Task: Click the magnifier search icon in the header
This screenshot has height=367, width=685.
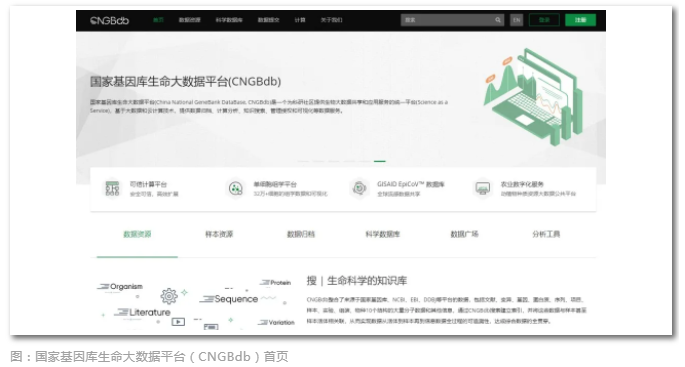Action: click(x=498, y=20)
